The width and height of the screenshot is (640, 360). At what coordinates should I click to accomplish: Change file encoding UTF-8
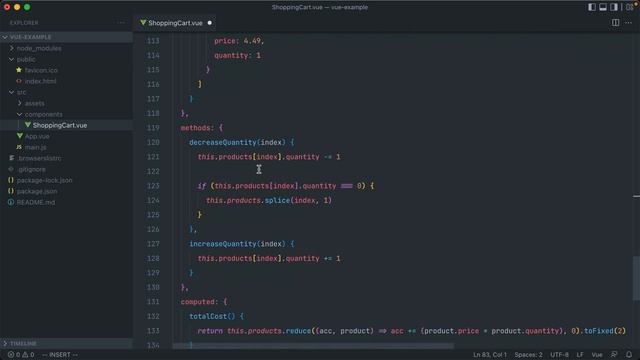tap(560, 355)
